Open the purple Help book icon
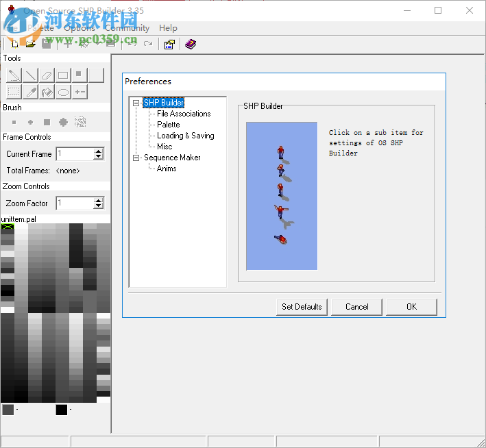486x448 pixels. pyautogui.click(x=191, y=45)
